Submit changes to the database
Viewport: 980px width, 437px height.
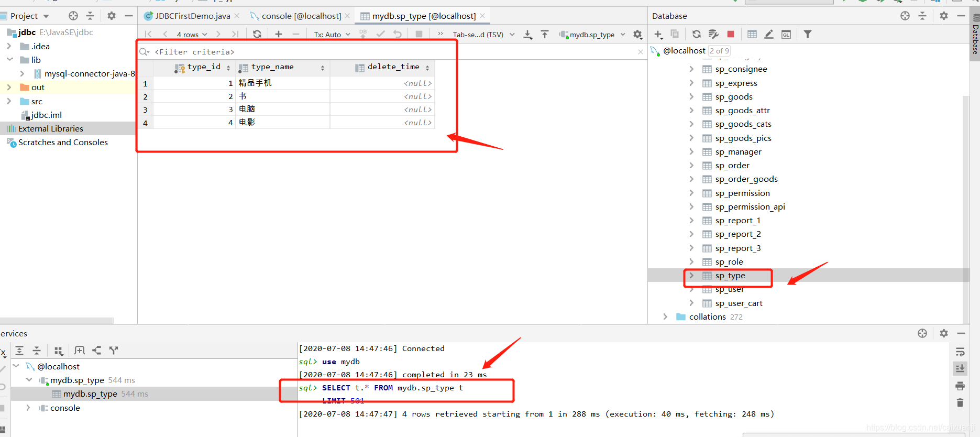pos(381,34)
